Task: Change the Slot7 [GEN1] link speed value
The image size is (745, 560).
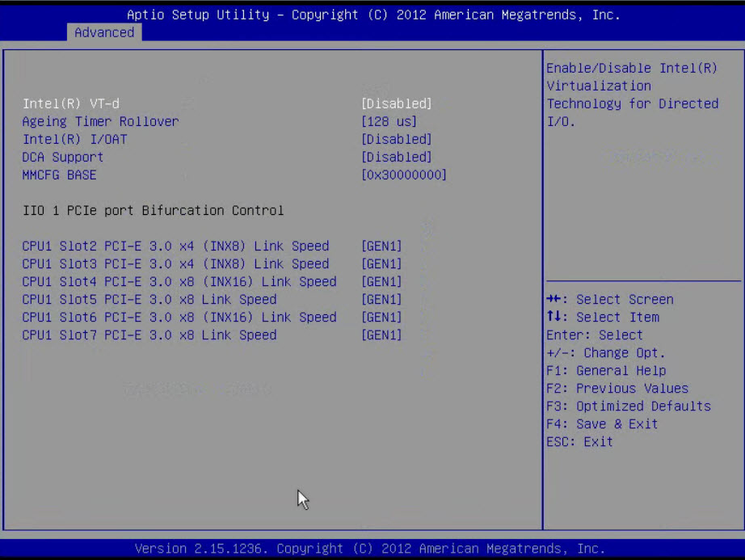Action: point(381,335)
